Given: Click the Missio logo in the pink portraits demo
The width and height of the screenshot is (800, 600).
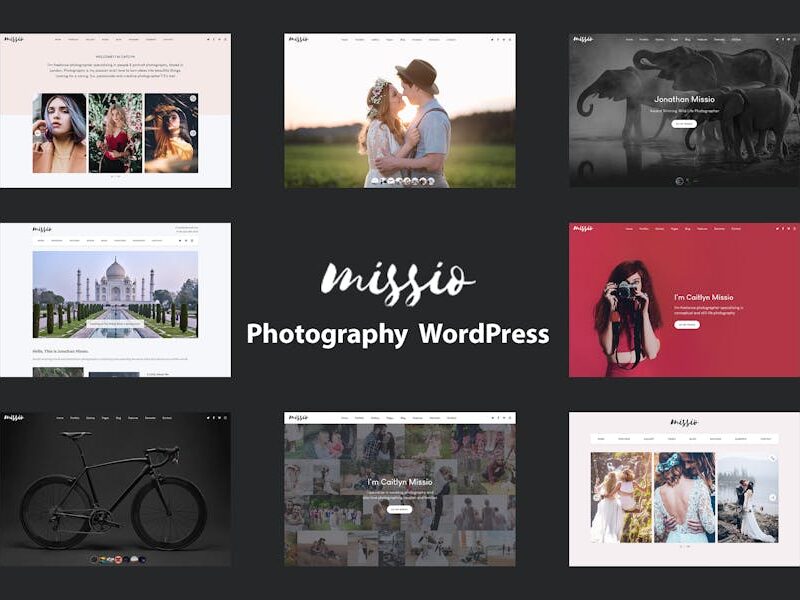Looking at the screenshot, I should 14,39.
